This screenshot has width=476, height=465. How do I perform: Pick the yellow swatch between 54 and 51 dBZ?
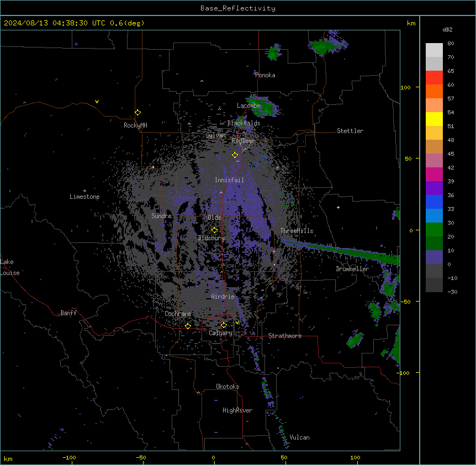coord(434,119)
